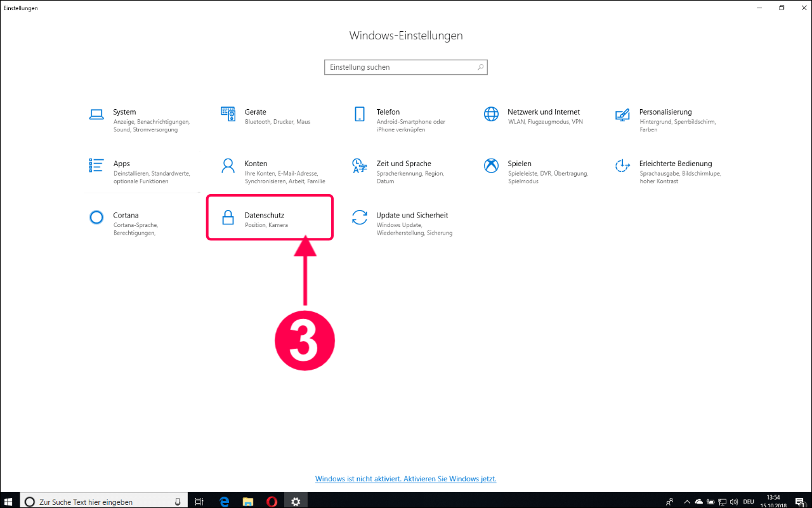Open the Apps settings category
The width and height of the screenshot is (812, 508).
(x=140, y=172)
